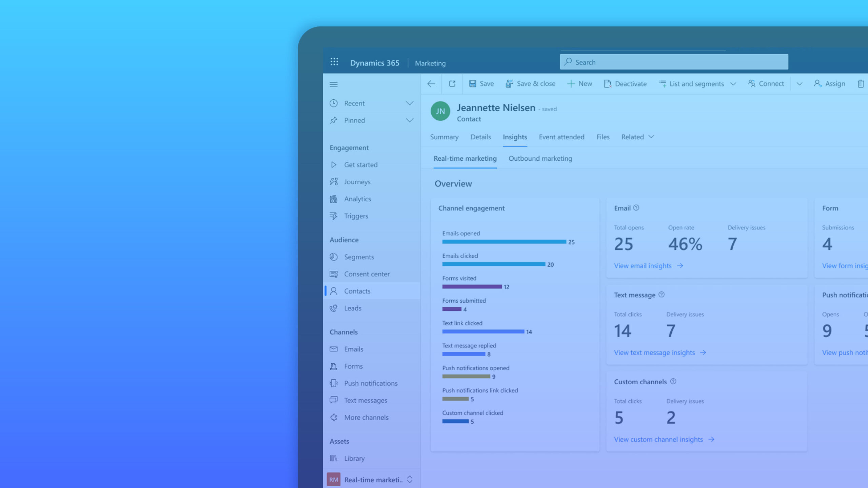868x488 pixels.
Task: Go back with the left arrow
Action: [x=431, y=84]
